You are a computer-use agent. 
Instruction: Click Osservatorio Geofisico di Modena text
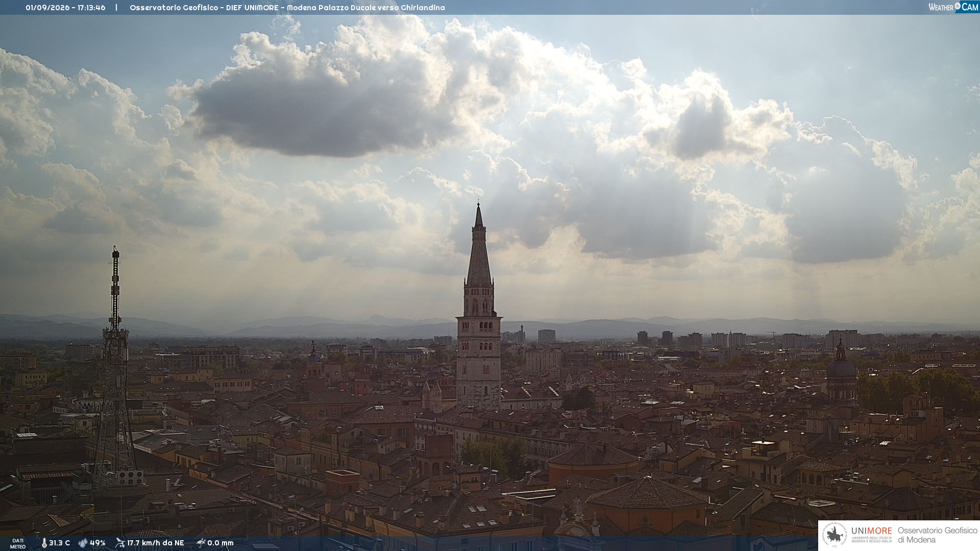(937, 535)
